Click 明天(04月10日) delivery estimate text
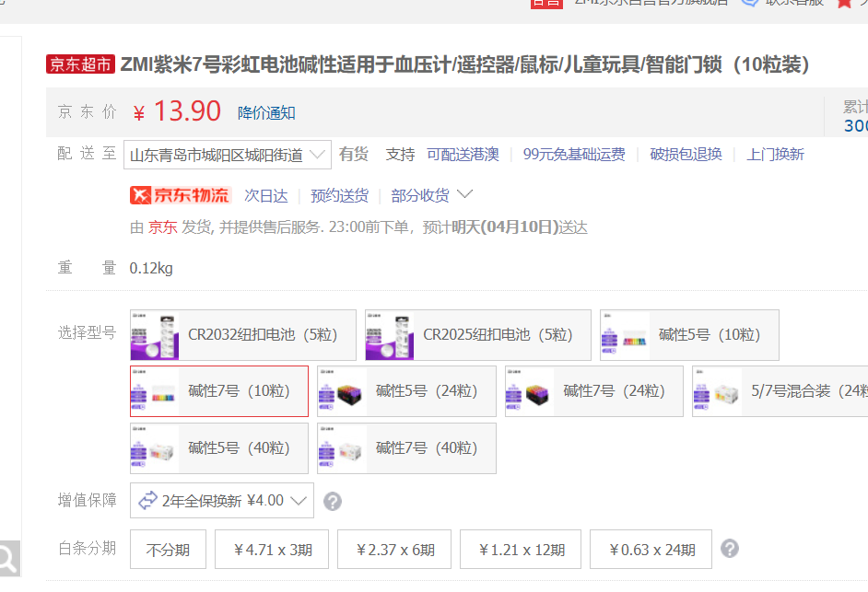Viewport: 868px width, 592px height. [505, 227]
